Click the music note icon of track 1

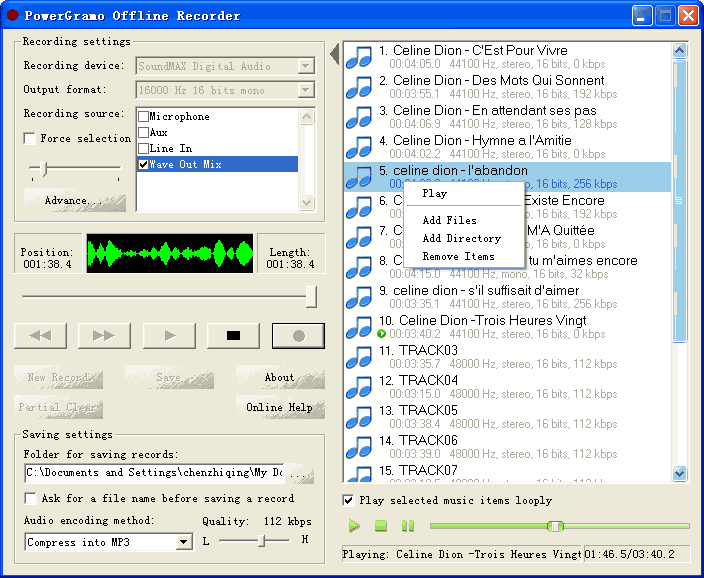359,57
